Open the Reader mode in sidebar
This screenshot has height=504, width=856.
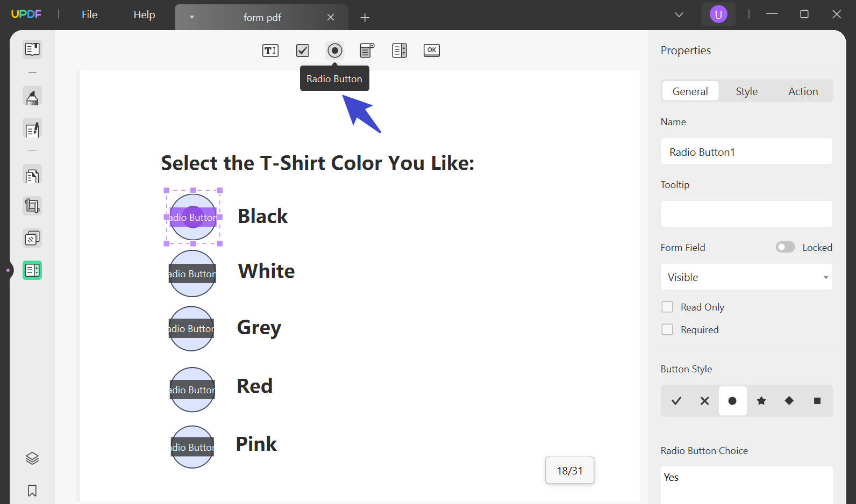click(x=32, y=49)
